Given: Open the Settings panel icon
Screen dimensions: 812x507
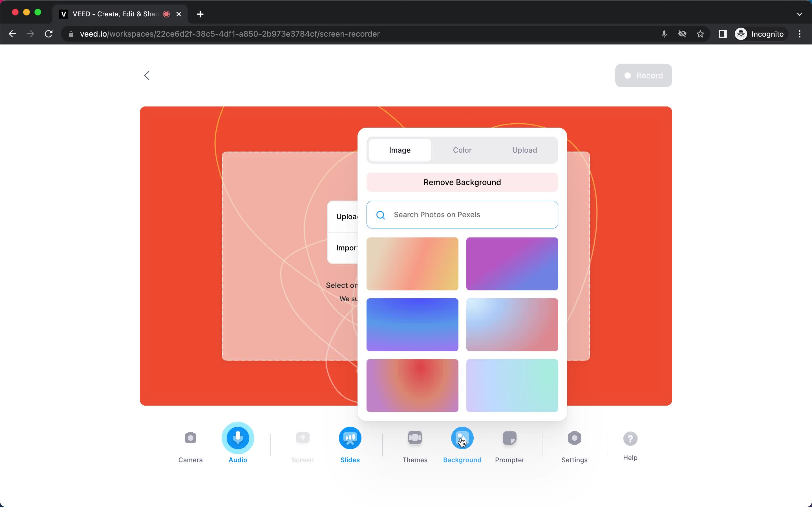Looking at the screenshot, I should pyautogui.click(x=574, y=437).
